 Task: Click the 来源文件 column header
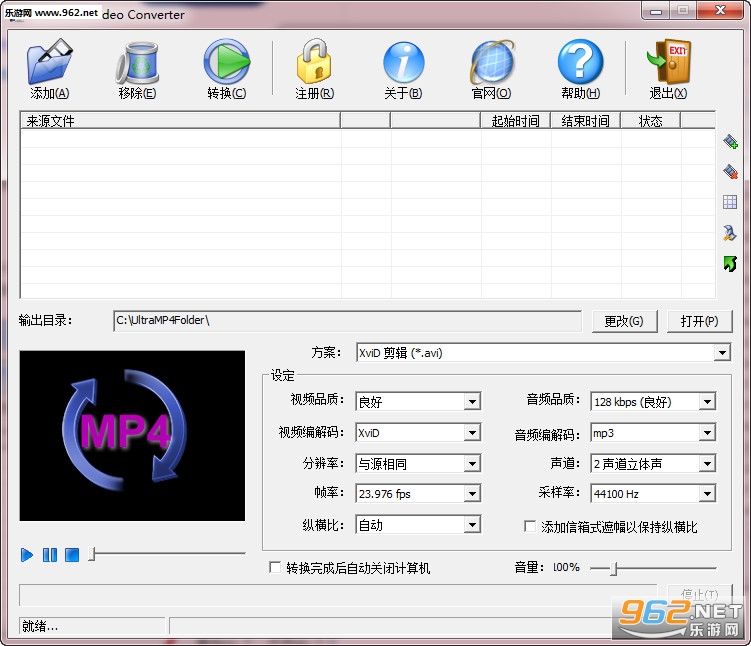181,121
